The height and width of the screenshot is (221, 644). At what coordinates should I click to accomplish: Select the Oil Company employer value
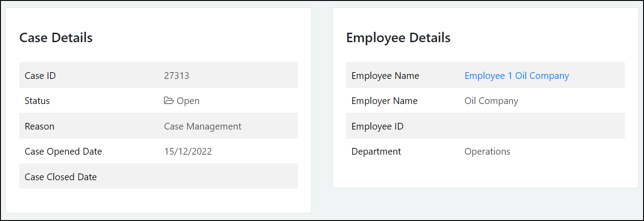491,101
